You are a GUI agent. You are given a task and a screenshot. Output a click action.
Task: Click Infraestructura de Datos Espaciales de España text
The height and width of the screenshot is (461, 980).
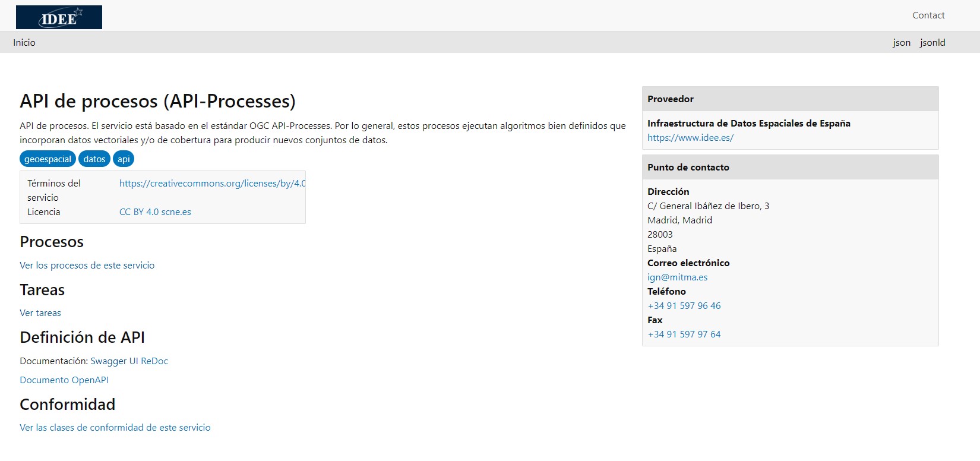749,124
